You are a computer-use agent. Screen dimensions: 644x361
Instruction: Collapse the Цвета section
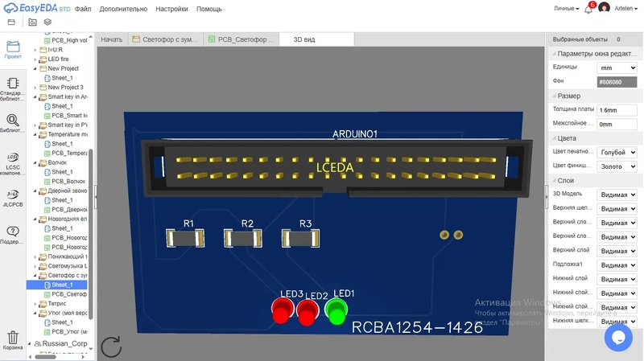pos(554,138)
